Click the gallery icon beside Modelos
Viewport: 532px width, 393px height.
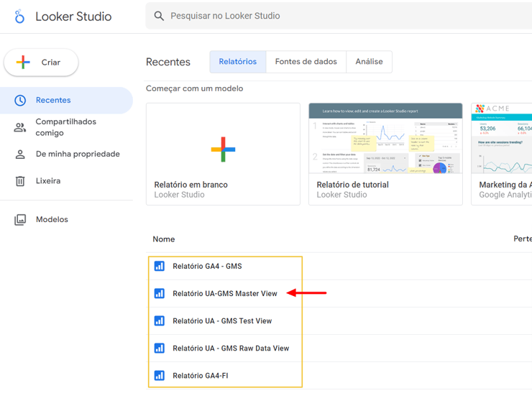(20, 220)
